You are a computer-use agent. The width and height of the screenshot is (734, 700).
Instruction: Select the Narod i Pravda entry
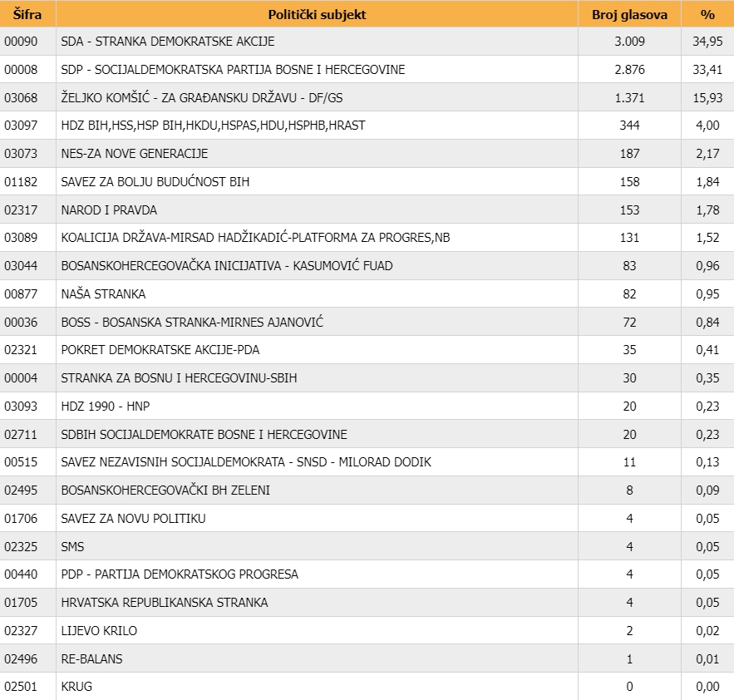pos(109,210)
